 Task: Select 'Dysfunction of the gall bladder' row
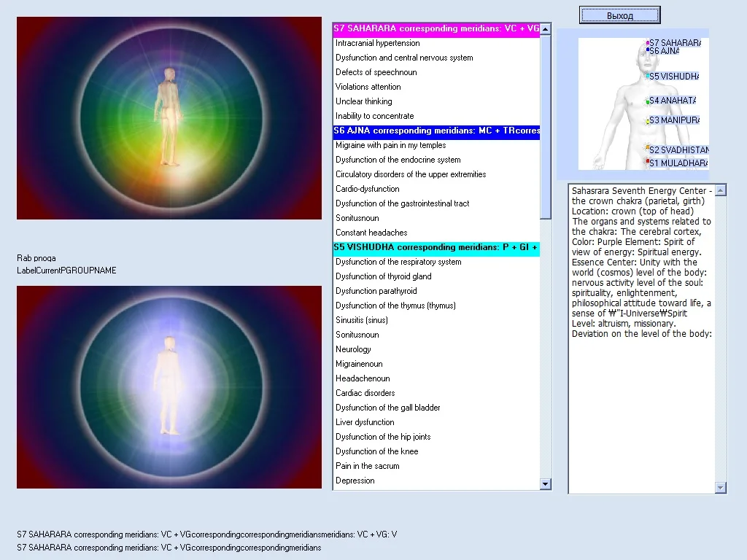(436, 408)
